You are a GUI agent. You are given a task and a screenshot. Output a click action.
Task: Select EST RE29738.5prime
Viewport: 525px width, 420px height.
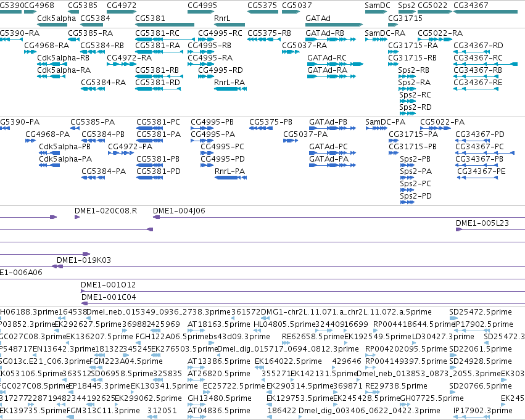pyautogui.click(x=373, y=392)
